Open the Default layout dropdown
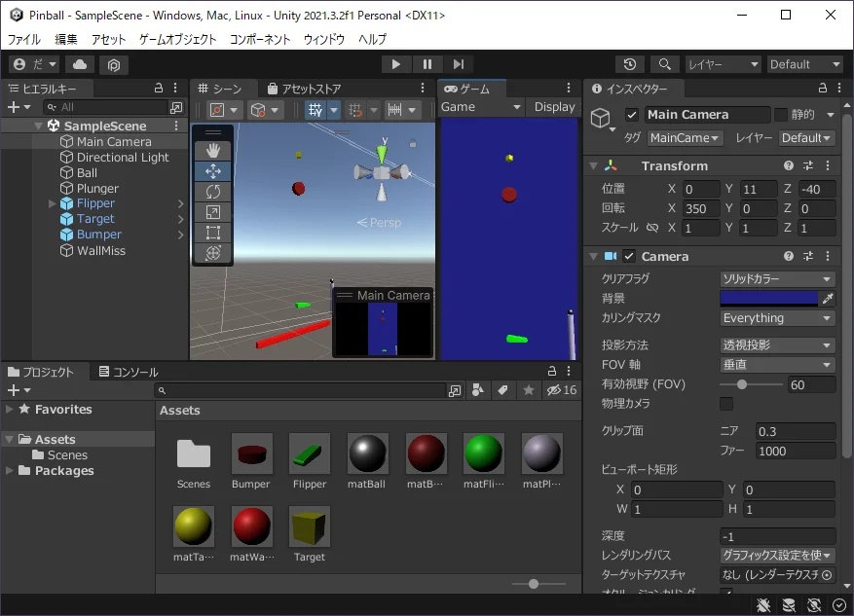The height and width of the screenshot is (616, 854). coord(805,65)
